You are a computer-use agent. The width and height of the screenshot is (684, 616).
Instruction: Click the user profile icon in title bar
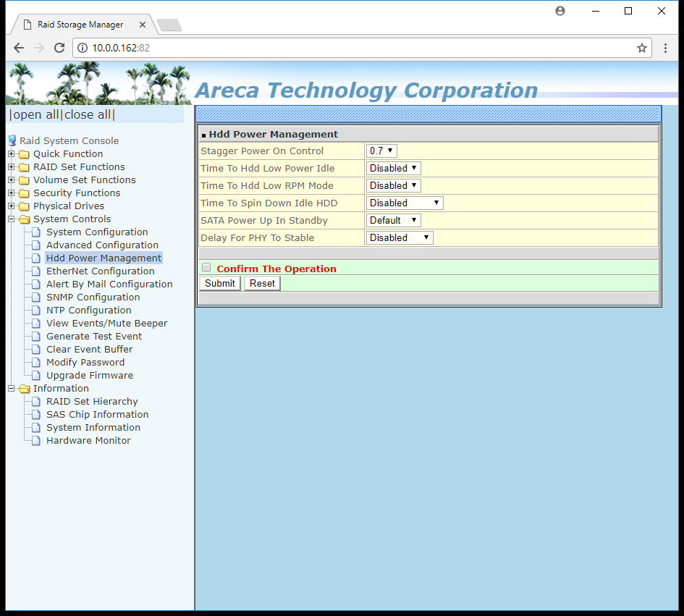(x=560, y=11)
